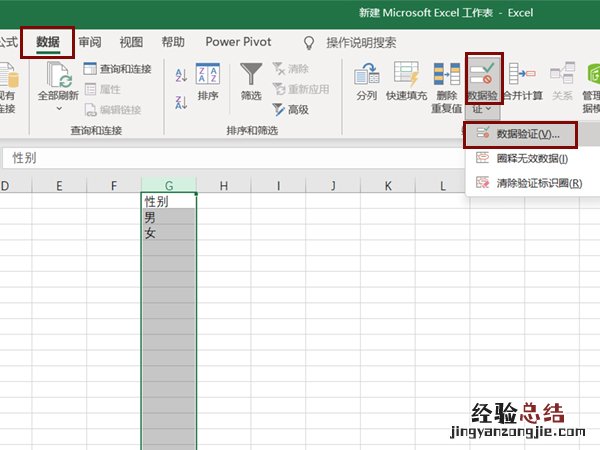
Task: Select 数据验证(V)... from the dropdown menu
Action: pos(526,133)
